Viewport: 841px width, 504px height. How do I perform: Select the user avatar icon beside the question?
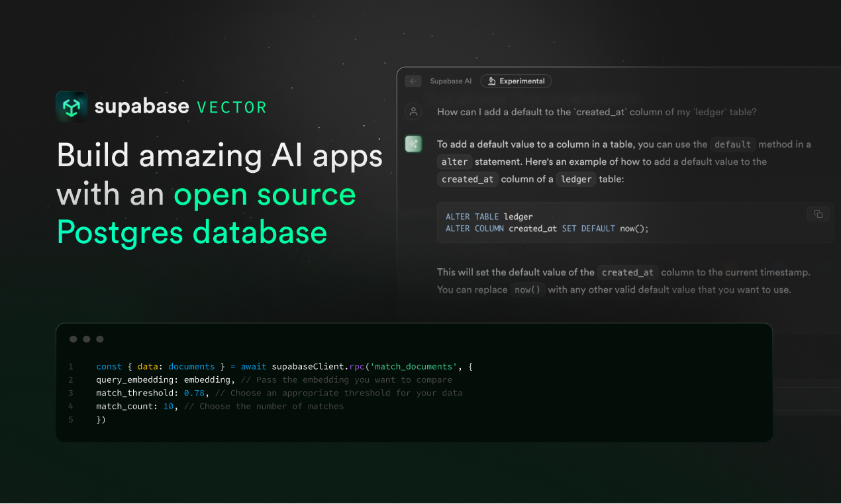pyautogui.click(x=413, y=112)
